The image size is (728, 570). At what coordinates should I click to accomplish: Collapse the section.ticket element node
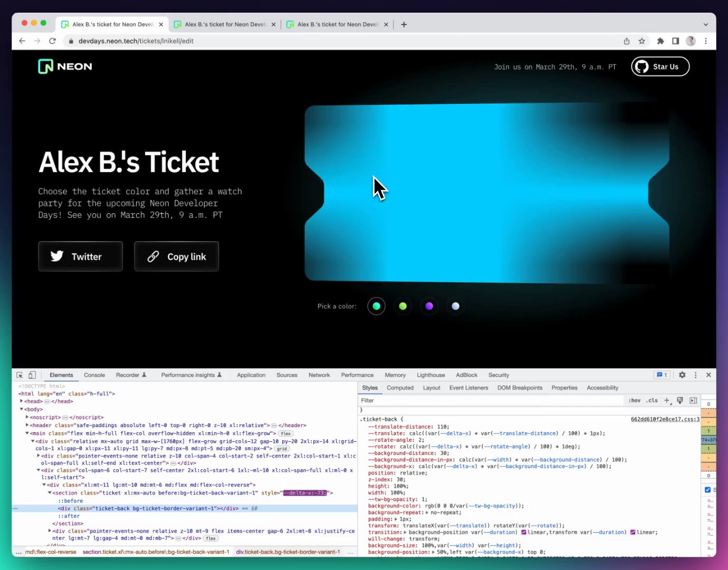(x=50, y=492)
